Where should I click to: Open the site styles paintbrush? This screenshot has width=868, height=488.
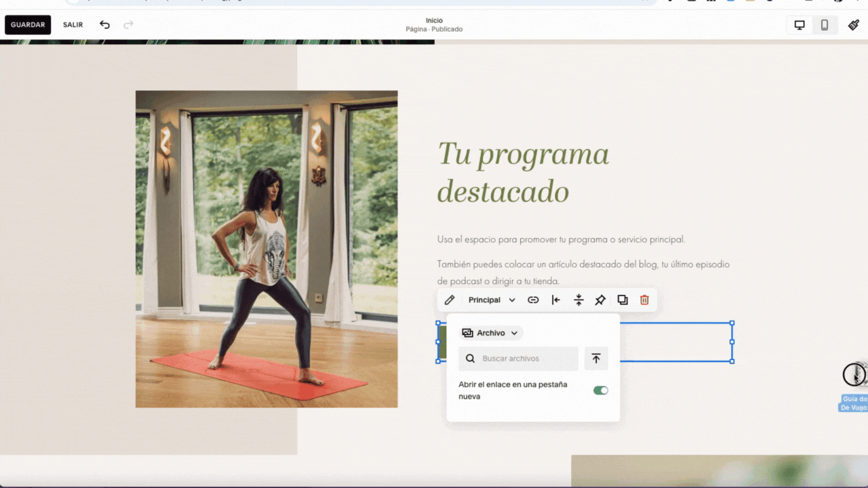854,25
